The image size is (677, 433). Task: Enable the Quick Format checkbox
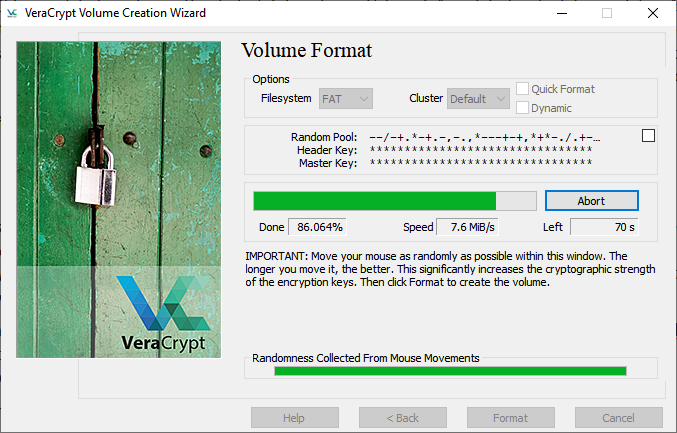click(x=523, y=89)
